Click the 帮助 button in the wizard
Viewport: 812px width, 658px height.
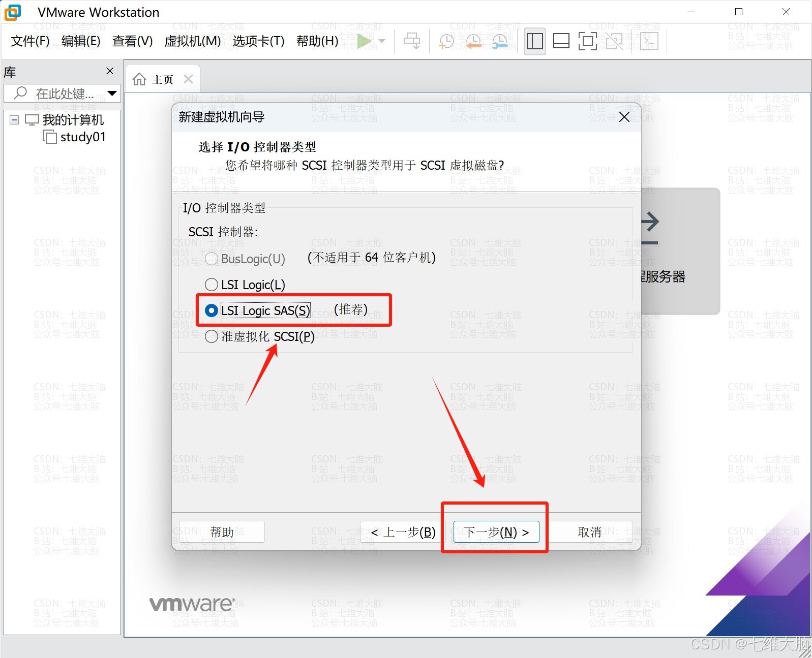[222, 532]
